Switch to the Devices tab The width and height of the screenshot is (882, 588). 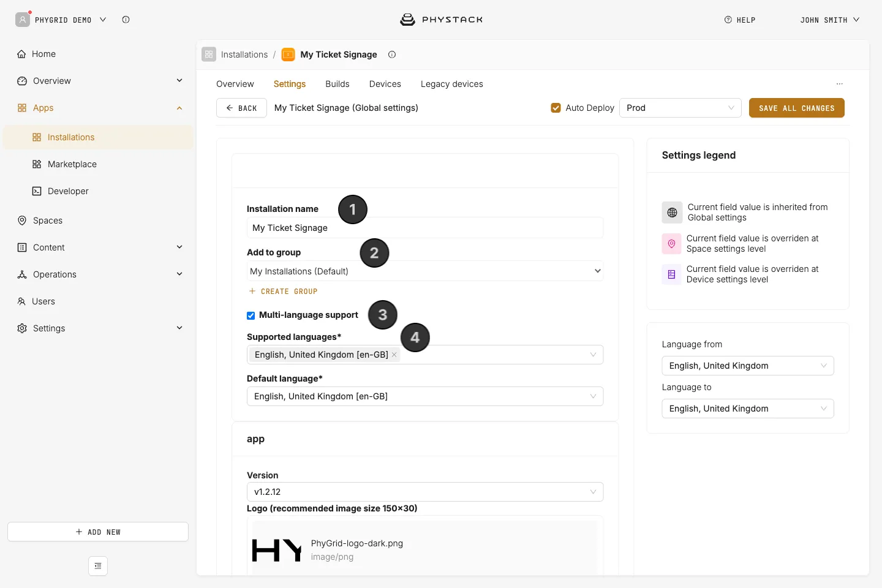point(385,84)
